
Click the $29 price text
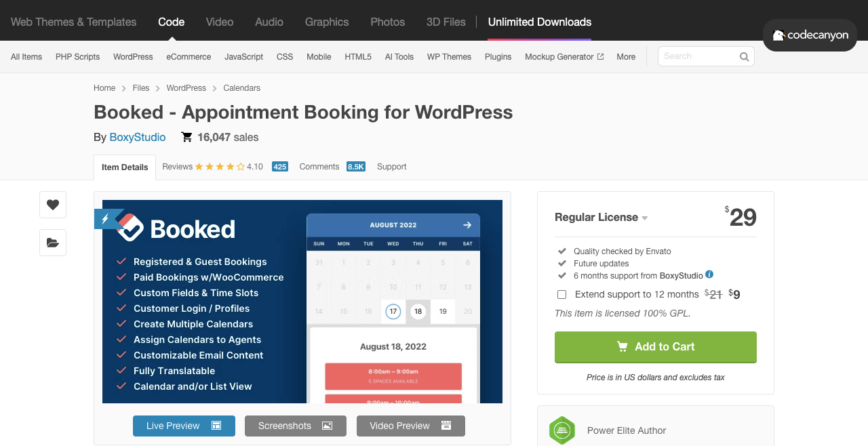pyautogui.click(x=741, y=217)
